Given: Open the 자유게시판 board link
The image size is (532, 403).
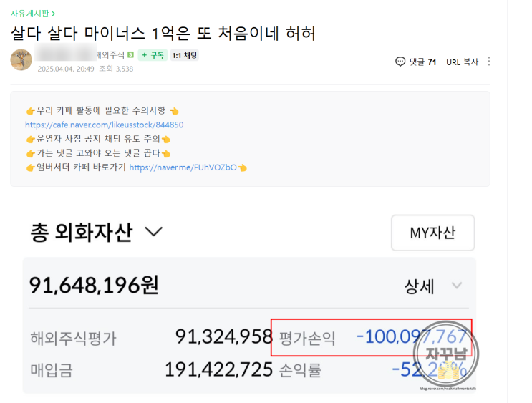Looking at the screenshot, I should click(x=30, y=13).
